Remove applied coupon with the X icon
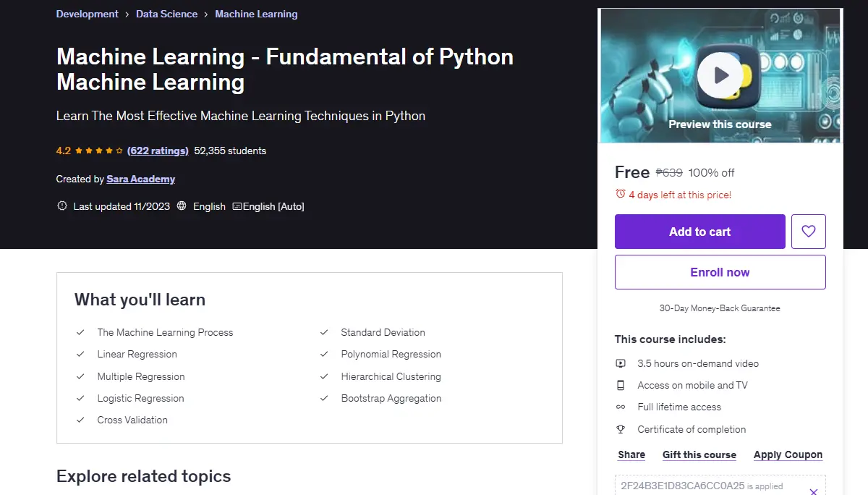 (x=813, y=491)
